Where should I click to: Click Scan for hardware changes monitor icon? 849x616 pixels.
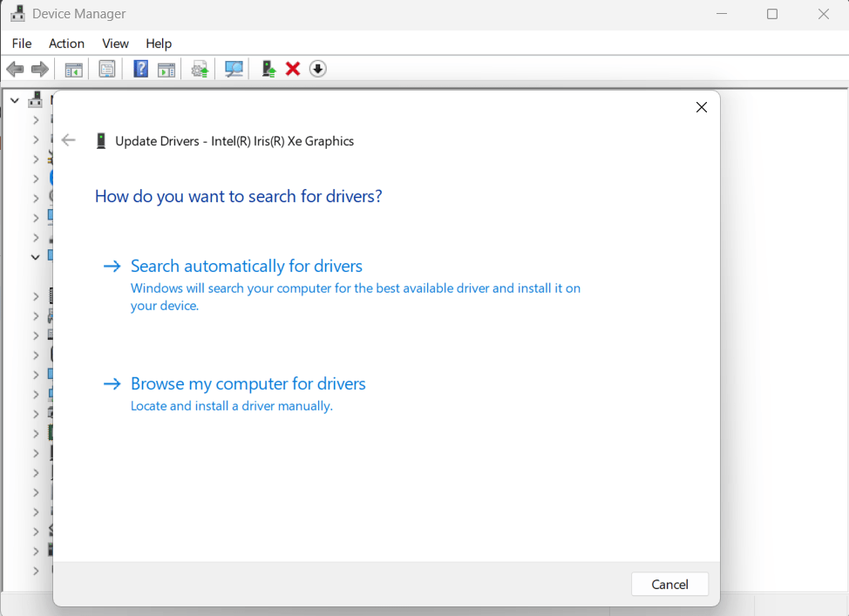[234, 69]
